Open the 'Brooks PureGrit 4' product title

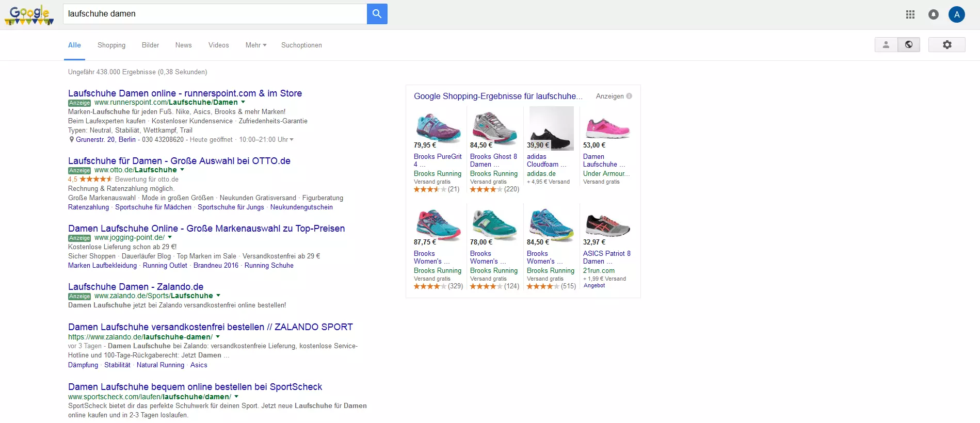pyautogui.click(x=438, y=160)
